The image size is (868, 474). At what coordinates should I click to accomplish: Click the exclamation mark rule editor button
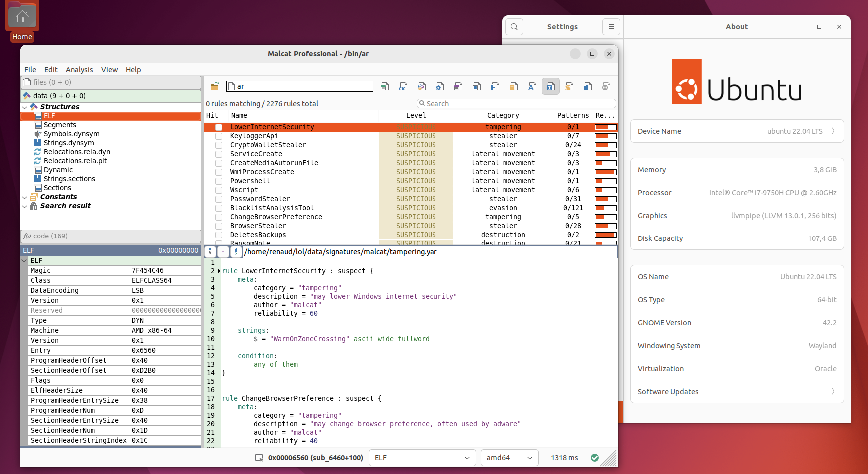236,252
